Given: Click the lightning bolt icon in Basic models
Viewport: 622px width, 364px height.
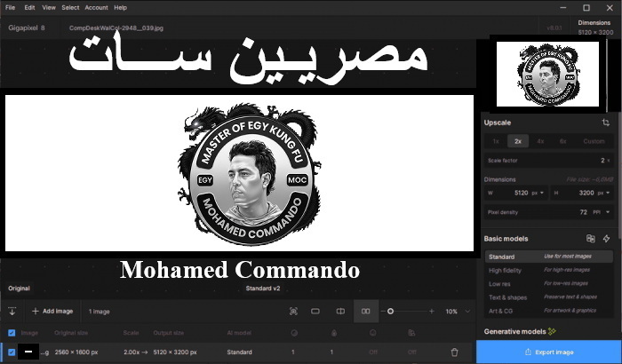Looking at the screenshot, I should pyautogui.click(x=607, y=239).
